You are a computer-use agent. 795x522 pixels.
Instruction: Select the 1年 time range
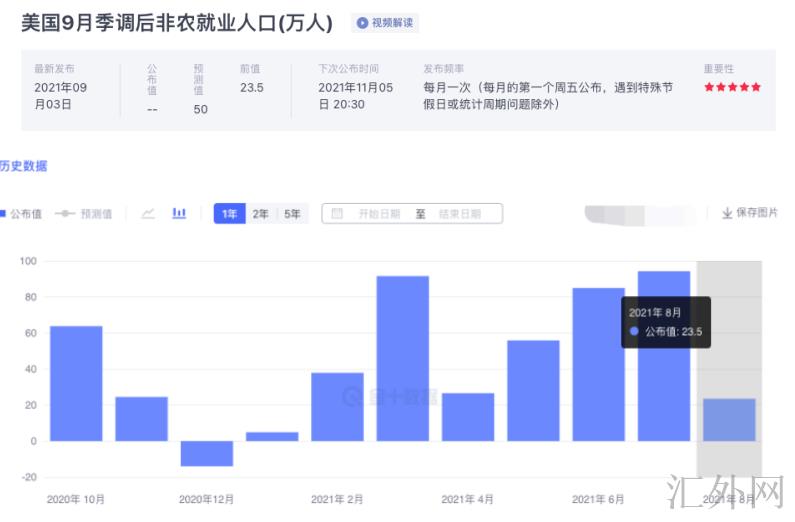click(230, 214)
